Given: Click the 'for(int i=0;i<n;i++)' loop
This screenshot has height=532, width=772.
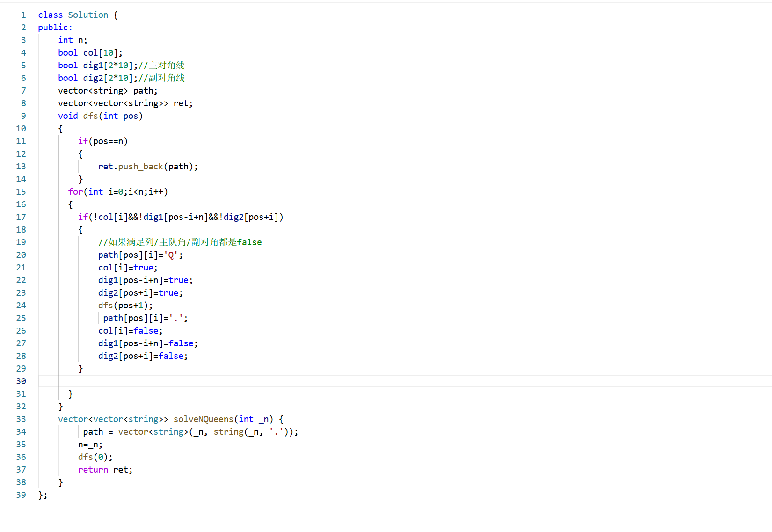Looking at the screenshot, I should (x=118, y=192).
